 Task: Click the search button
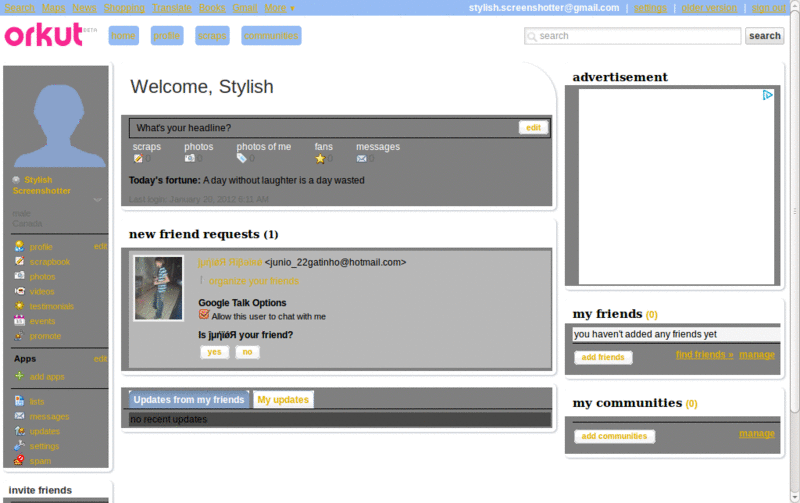click(764, 36)
